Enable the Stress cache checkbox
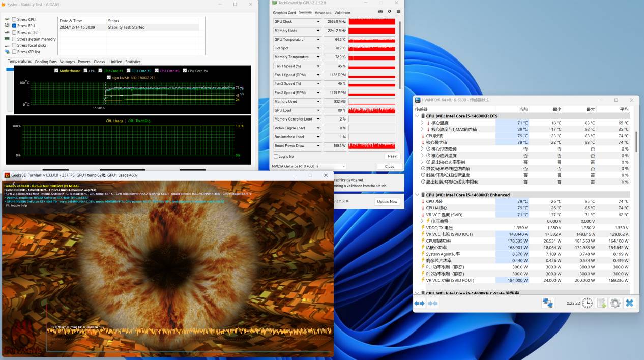Image resolution: width=644 pixels, height=360 pixels. pos(14,33)
